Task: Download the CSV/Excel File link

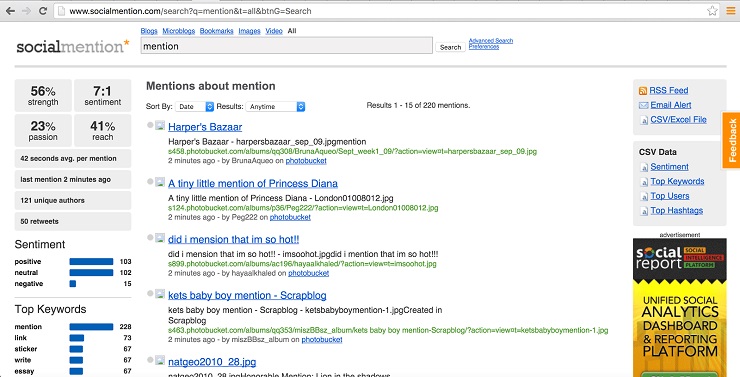Action: [x=678, y=120]
